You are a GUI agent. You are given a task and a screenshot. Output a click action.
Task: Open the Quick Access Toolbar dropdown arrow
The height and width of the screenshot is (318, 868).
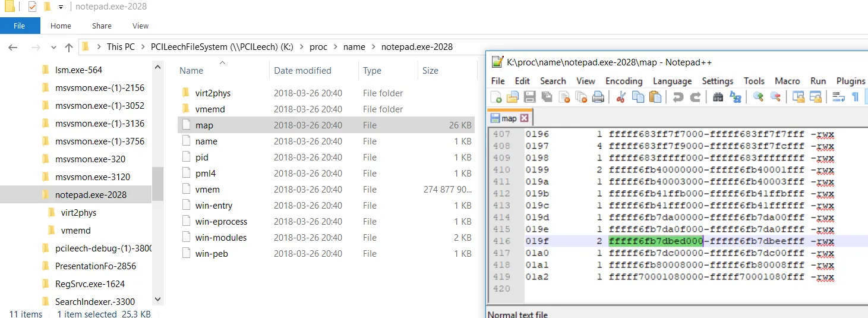[61, 7]
